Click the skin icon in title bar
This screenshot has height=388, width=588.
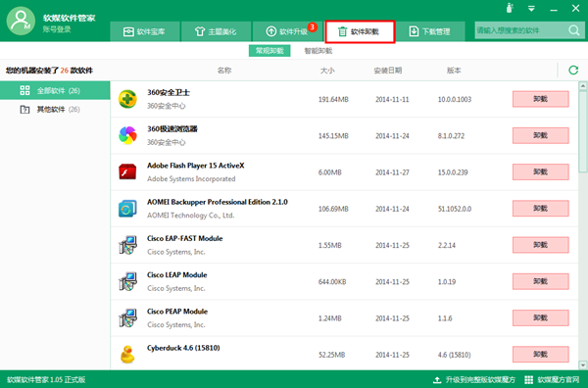coord(510,8)
